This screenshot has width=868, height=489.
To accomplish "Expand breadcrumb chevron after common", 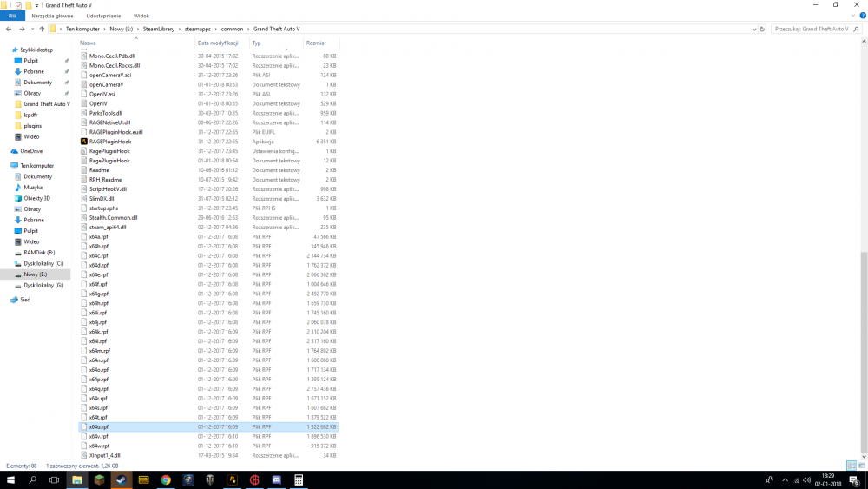I will click(248, 29).
